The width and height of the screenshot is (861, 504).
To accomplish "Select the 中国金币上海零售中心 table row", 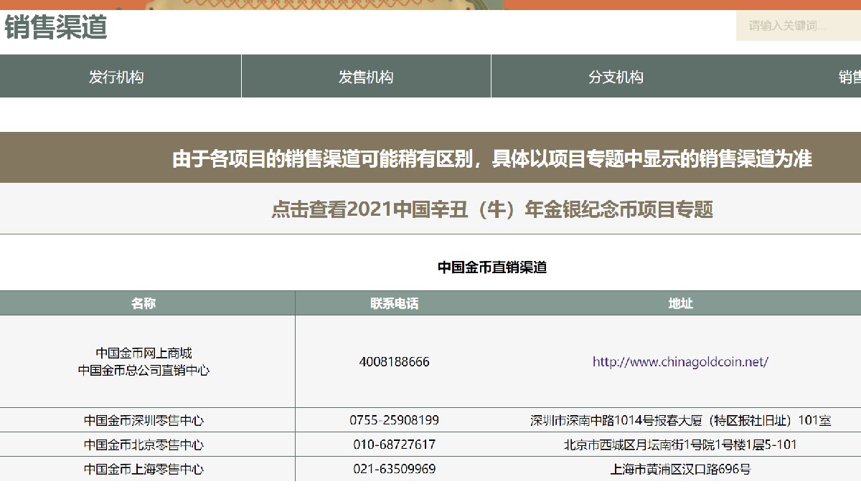I will 143,470.
